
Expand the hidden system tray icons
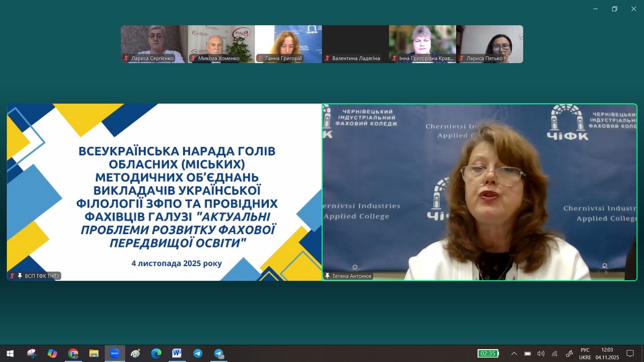(x=514, y=354)
